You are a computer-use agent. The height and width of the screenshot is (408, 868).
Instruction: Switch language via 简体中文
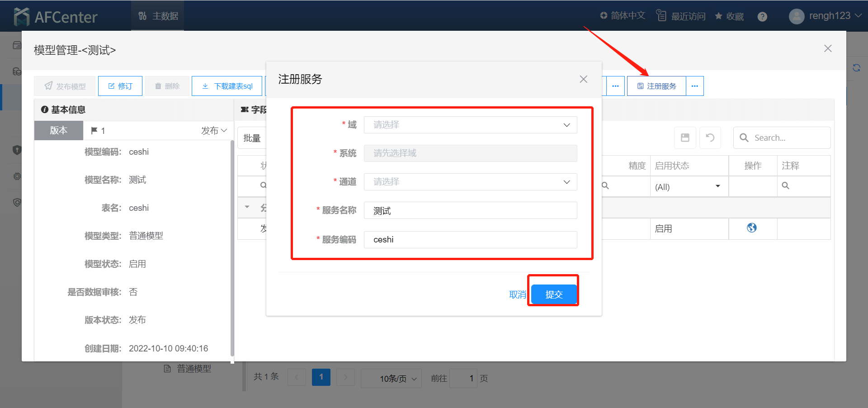point(623,16)
